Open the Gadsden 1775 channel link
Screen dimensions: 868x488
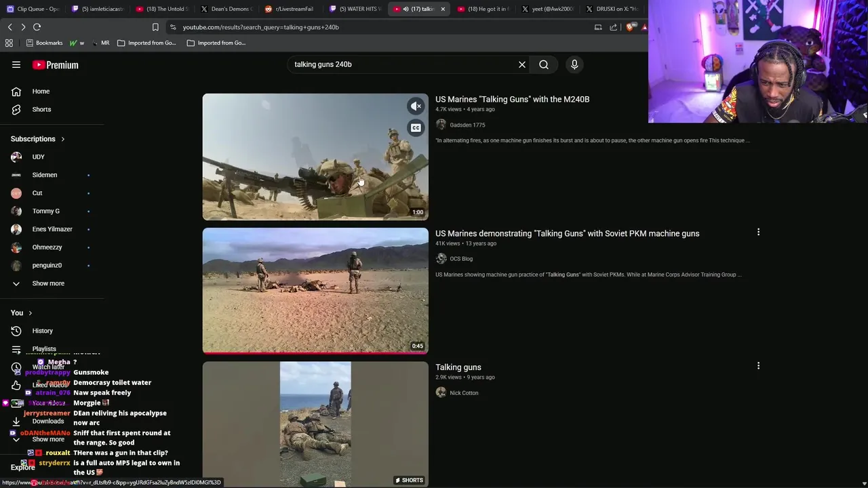pos(467,125)
